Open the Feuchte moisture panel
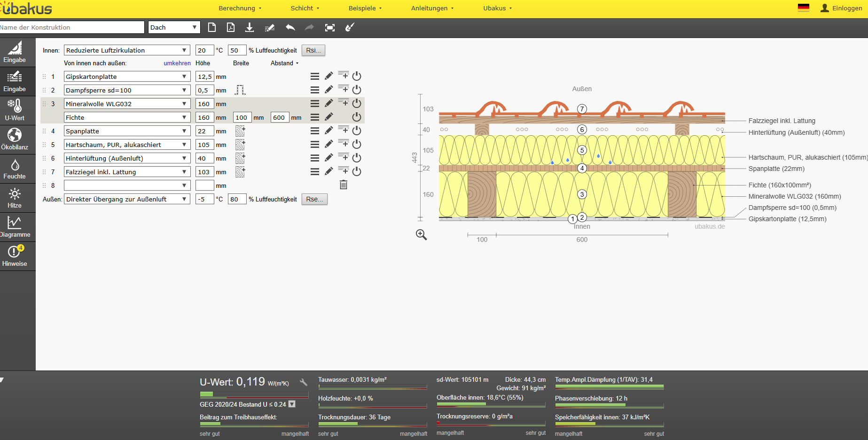The width and height of the screenshot is (868, 440). 15,169
